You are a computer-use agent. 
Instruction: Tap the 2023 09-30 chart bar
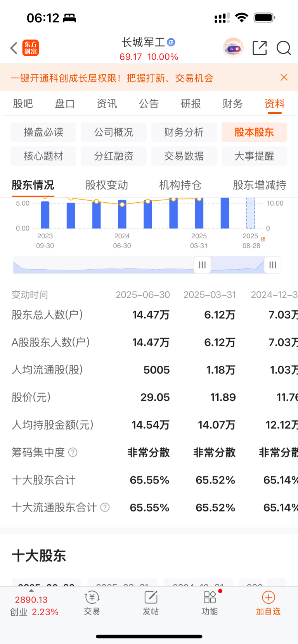click(x=45, y=215)
